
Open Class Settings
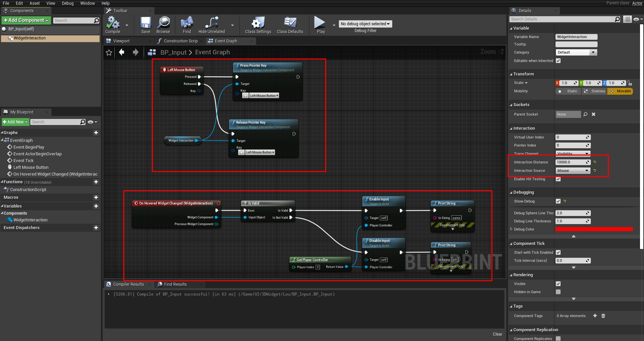(258, 25)
